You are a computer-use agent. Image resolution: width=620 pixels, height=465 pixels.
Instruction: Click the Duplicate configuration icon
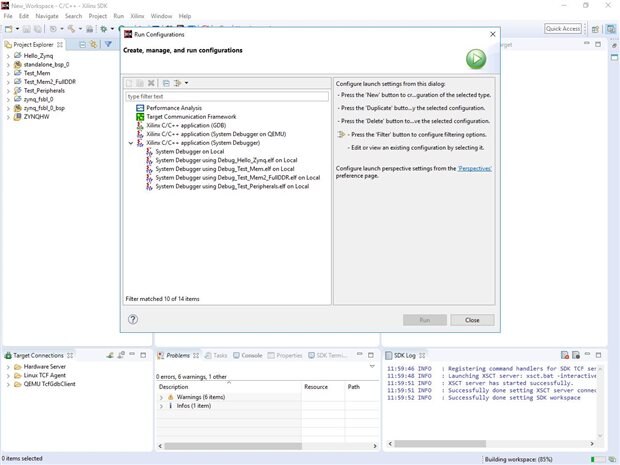[140, 83]
